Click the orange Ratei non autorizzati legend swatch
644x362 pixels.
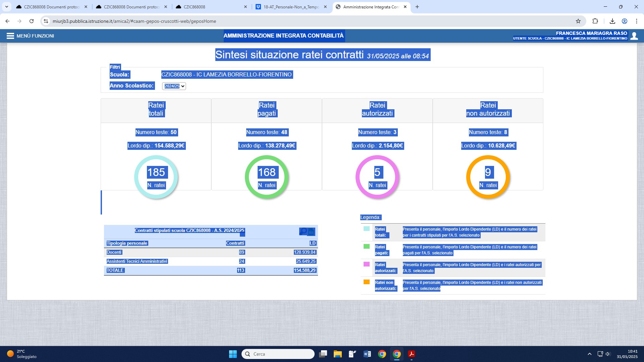(367, 282)
